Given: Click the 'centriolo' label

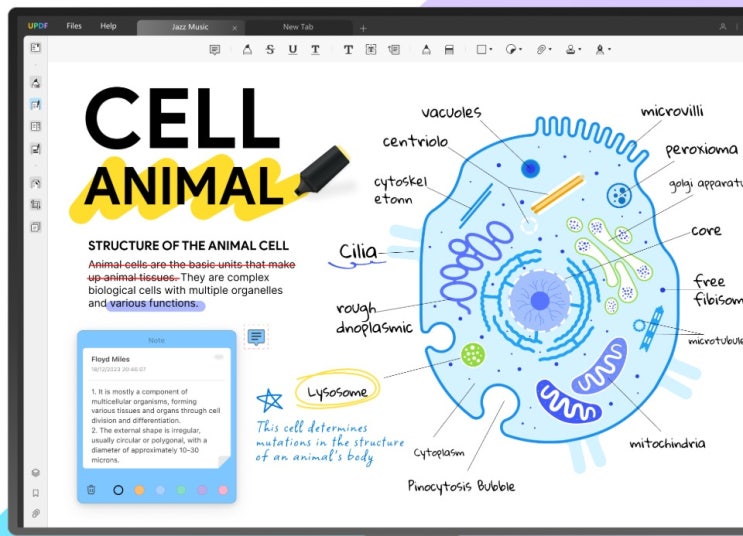Looking at the screenshot, I should coord(415,141).
